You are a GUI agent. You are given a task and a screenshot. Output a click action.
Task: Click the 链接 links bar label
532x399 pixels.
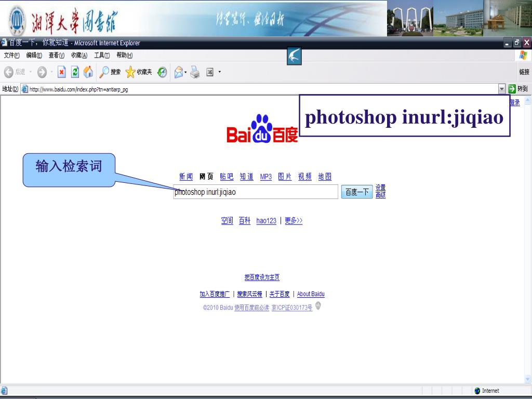(524, 72)
